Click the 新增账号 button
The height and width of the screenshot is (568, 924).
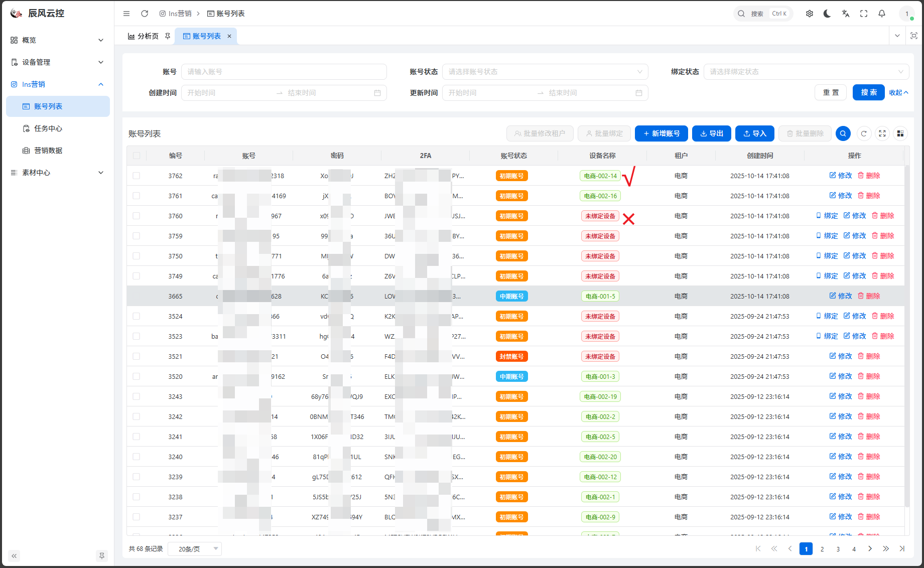(x=661, y=133)
